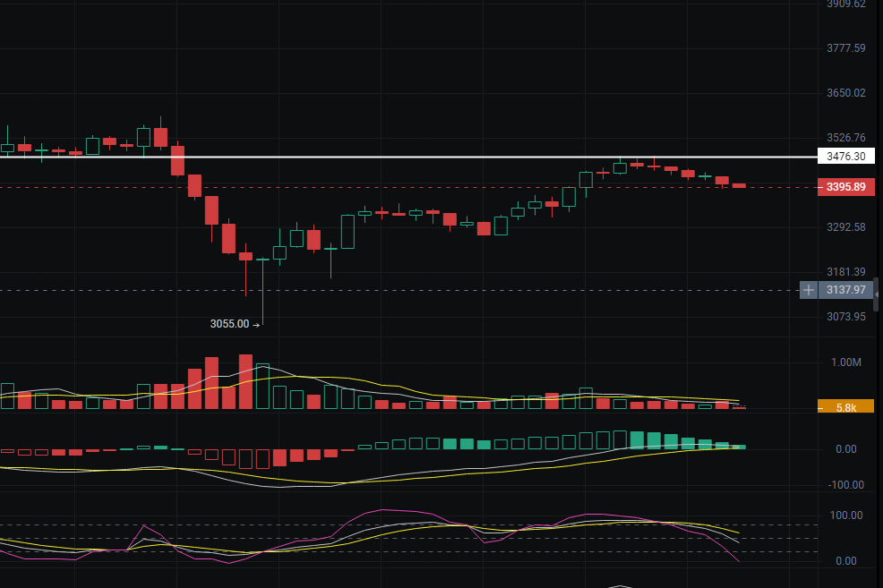The width and height of the screenshot is (883, 588).
Task: Click the 3777.59 price axis label
Action: [845, 48]
